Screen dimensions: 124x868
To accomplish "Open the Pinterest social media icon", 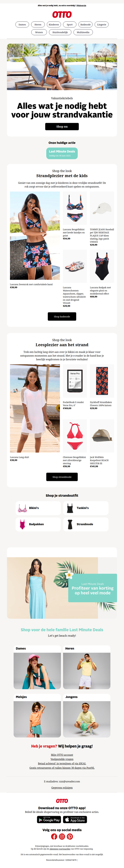I will click(x=70, y=836).
